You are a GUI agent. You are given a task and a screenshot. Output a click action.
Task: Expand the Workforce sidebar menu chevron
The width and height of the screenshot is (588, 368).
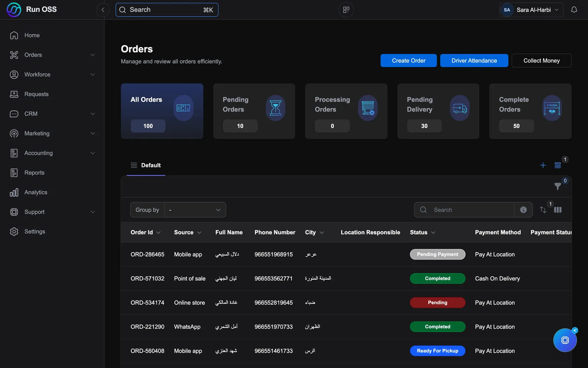(x=93, y=74)
